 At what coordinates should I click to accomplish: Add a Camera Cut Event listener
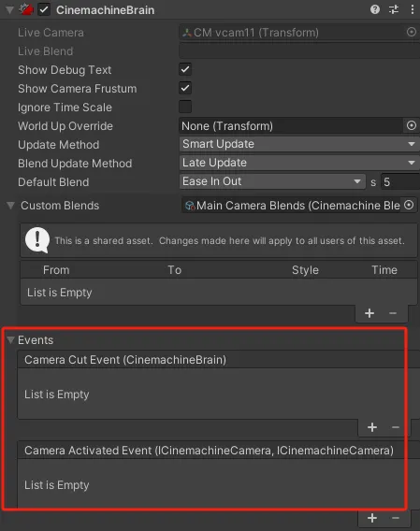click(372, 427)
